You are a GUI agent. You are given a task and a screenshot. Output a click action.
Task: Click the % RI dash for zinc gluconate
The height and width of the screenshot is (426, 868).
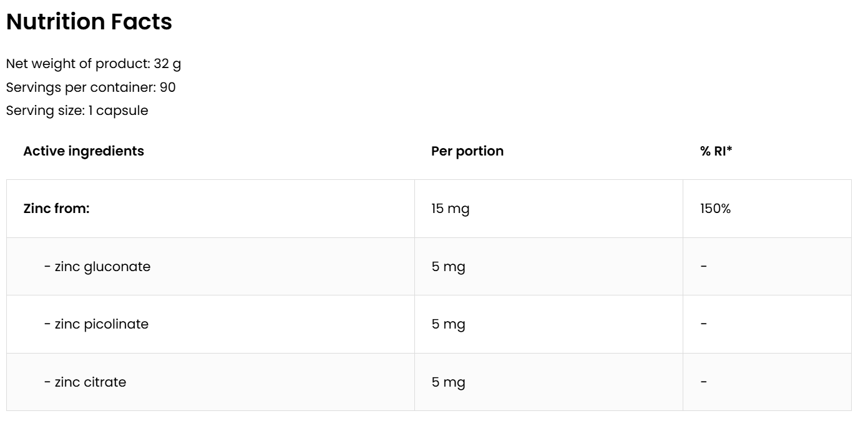(704, 267)
